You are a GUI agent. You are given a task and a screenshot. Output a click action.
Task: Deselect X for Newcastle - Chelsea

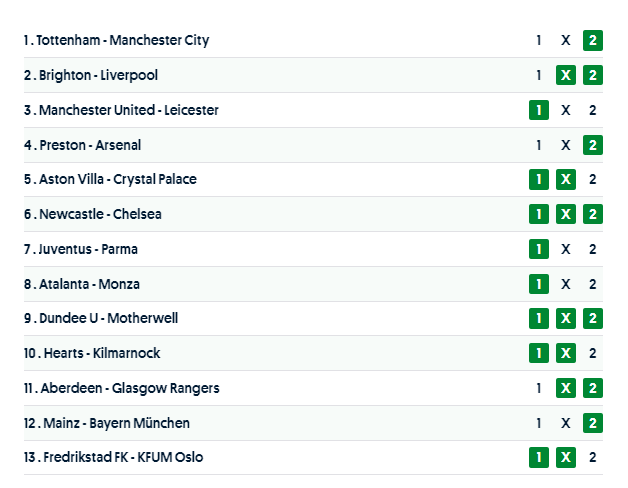[565, 214]
